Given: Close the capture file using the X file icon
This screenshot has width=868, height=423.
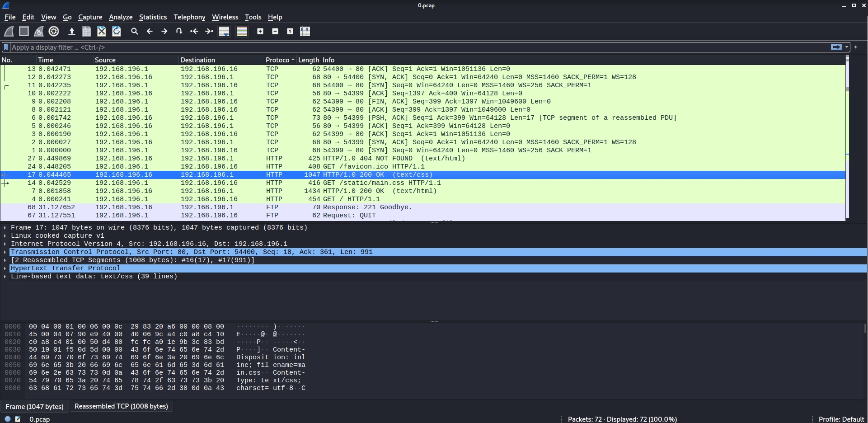Looking at the screenshot, I should pos(102,31).
